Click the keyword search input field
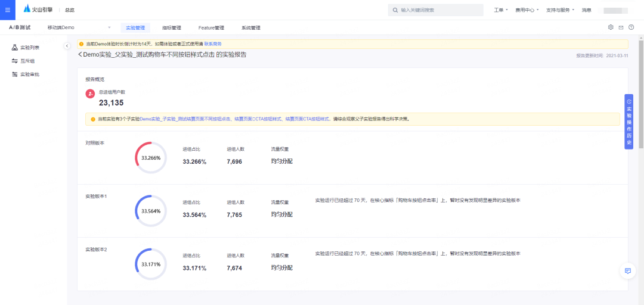This screenshot has width=644, height=305. pos(435,10)
